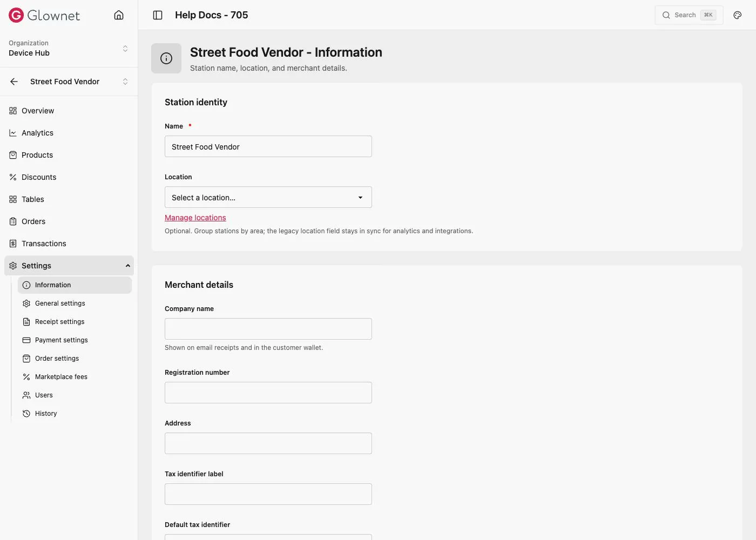Open the Search box
Screen dimensions: 756x540
tap(689, 15)
